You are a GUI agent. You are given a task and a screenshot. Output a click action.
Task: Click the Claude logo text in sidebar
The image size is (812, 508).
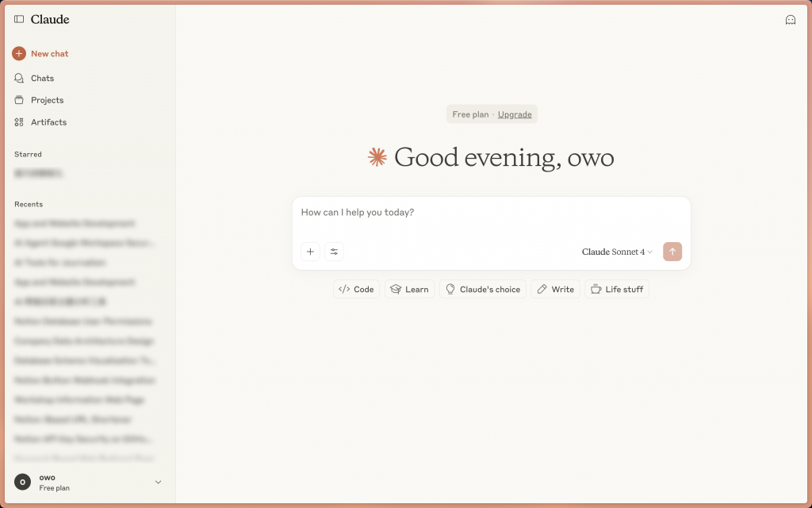50,19
